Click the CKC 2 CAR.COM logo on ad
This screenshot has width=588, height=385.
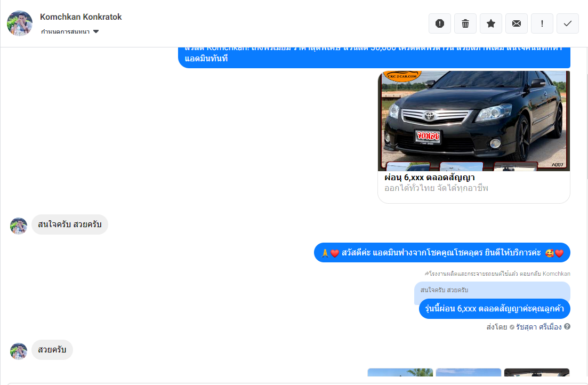point(402,75)
